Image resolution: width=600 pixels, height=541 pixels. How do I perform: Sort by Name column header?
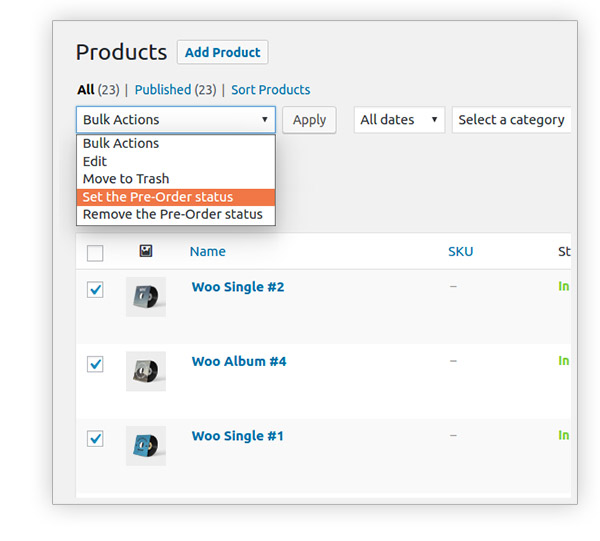click(208, 251)
